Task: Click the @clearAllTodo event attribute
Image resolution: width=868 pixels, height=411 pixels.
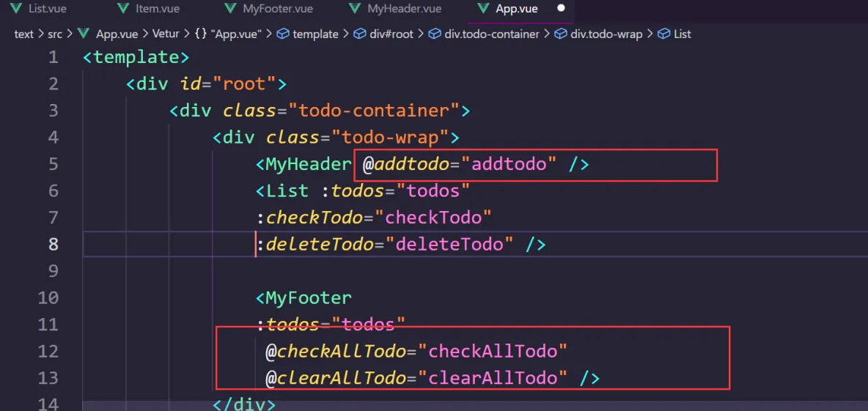Action: [336, 378]
